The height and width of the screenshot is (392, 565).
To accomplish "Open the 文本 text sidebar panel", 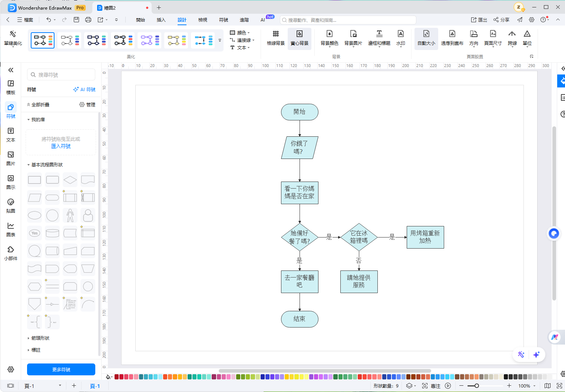I will tap(11, 135).
